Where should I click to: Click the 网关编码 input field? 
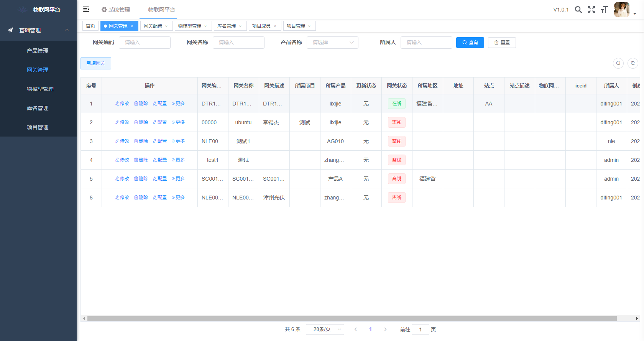[x=145, y=43]
